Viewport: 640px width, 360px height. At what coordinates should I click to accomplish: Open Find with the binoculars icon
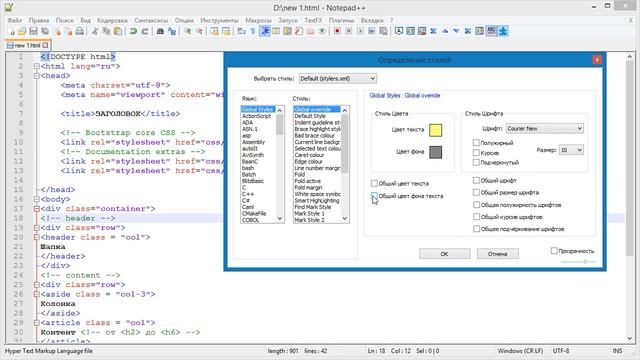[x=160, y=31]
